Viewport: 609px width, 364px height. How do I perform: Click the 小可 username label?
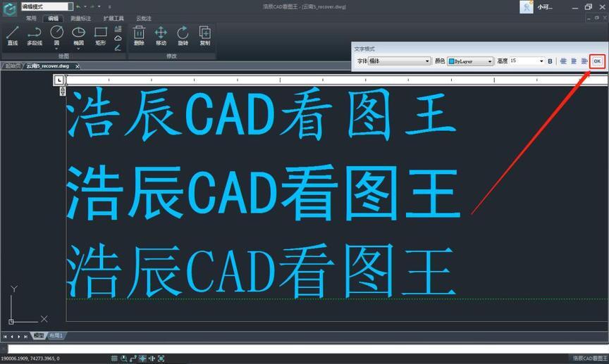coord(545,7)
